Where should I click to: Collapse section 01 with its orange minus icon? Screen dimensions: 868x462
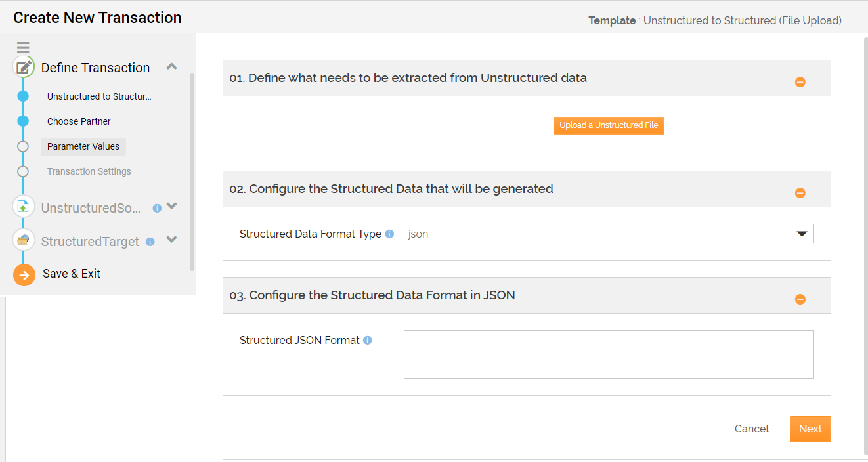click(800, 82)
